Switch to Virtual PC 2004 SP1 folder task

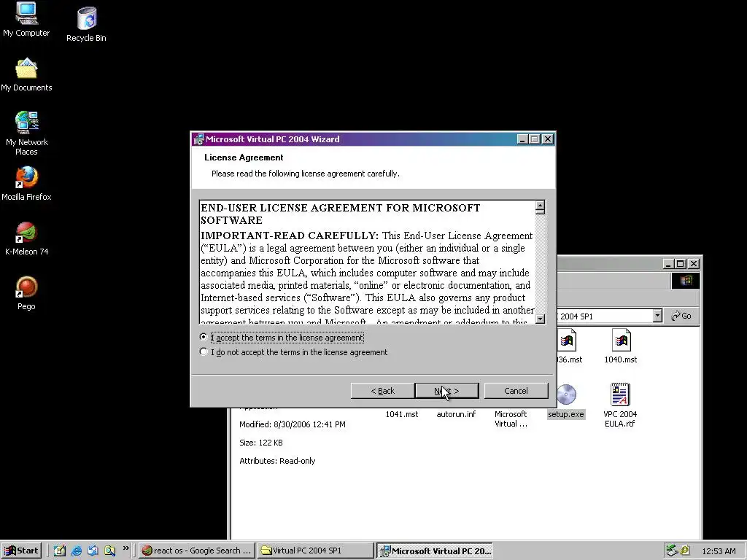tap(315, 551)
